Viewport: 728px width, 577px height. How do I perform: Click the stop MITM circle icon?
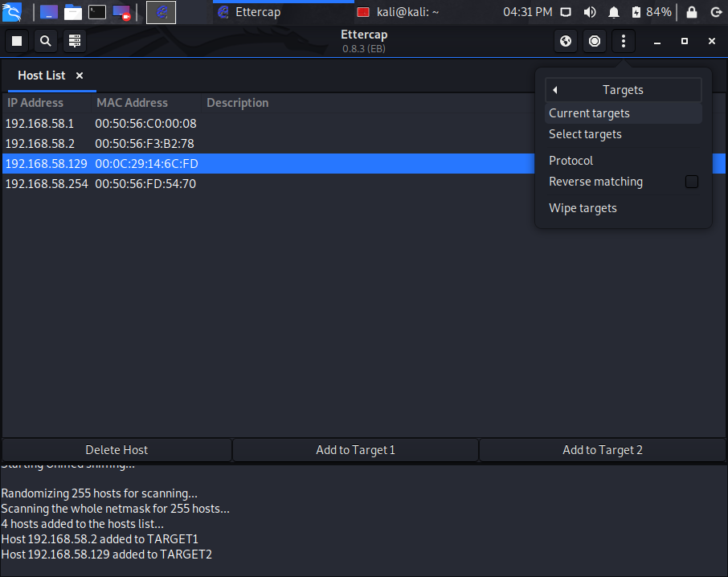tap(595, 41)
